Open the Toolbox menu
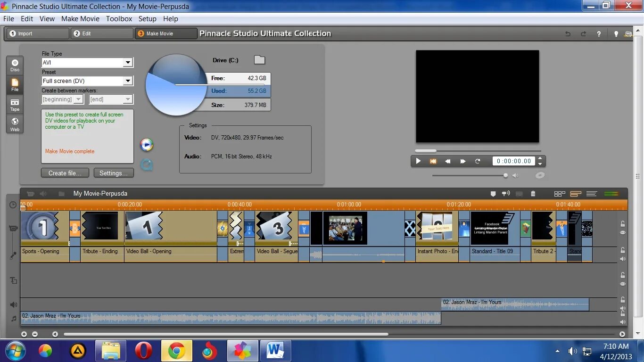 [x=119, y=19]
